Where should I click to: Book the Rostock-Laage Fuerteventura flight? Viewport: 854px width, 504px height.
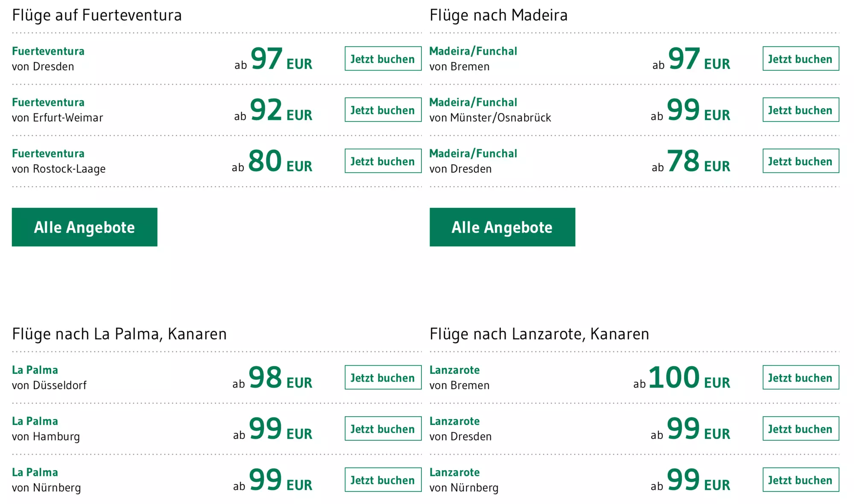coord(383,161)
